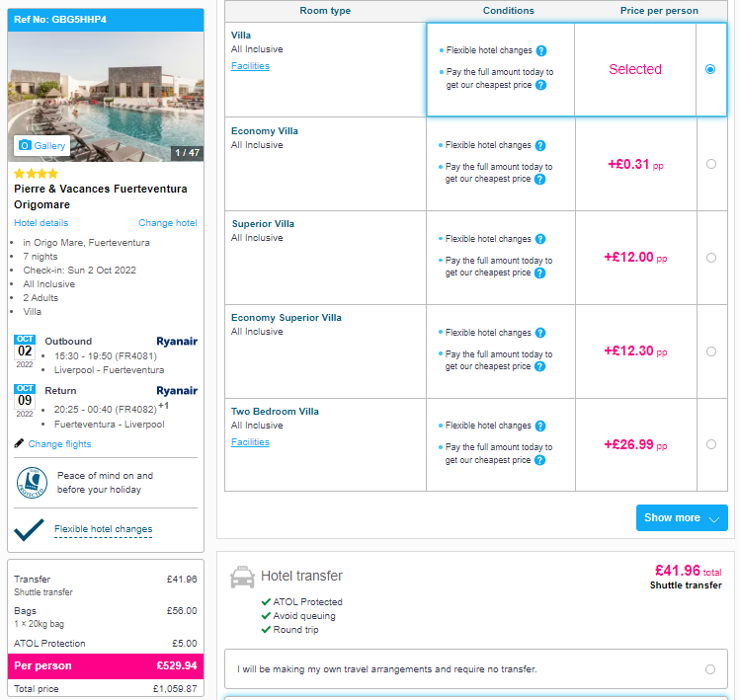The image size is (739, 700).
Task: Click the ATOL protected logo
Action: tap(32, 483)
